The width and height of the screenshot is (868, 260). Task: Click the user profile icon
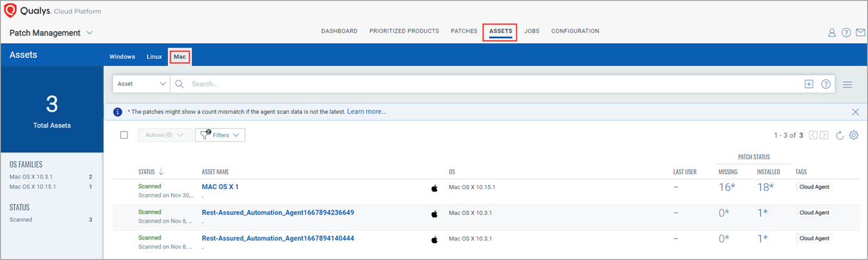832,33
